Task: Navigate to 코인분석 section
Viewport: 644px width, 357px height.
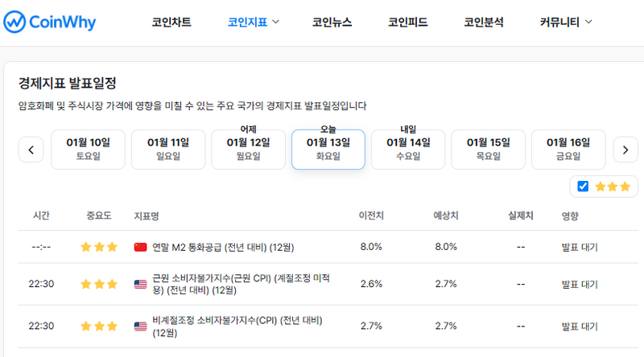Action: [x=484, y=23]
